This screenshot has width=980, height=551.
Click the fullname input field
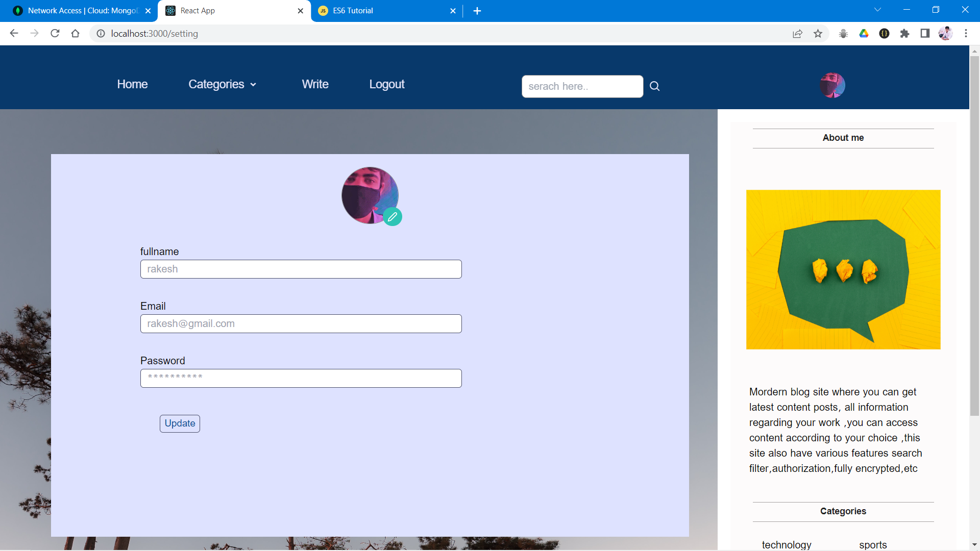point(301,269)
